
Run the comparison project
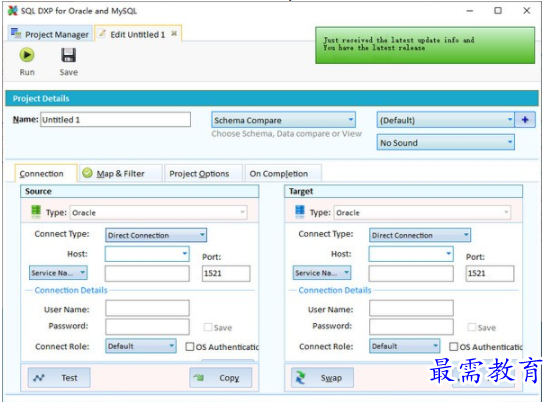pos(27,61)
